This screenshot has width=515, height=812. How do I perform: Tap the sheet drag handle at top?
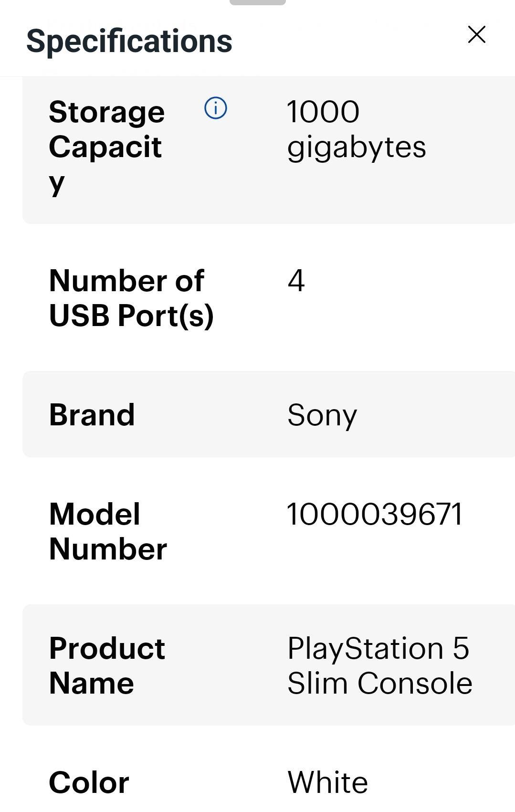[257, 2]
